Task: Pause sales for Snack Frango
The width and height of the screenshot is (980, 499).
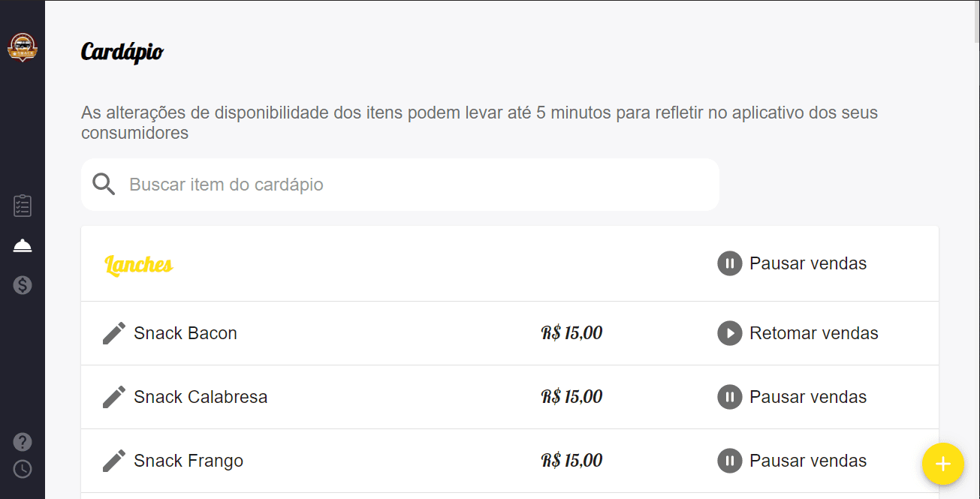Action: tap(792, 461)
